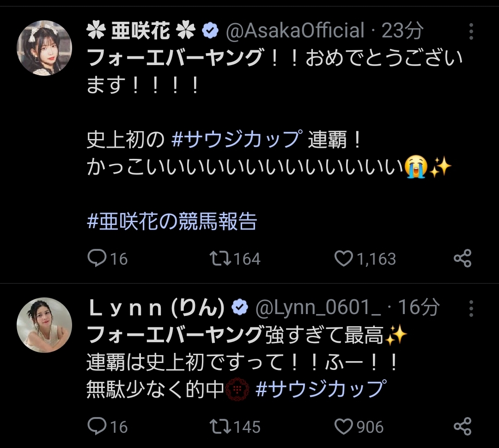
Task: Like the Lynn tweet
Action: (x=343, y=426)
